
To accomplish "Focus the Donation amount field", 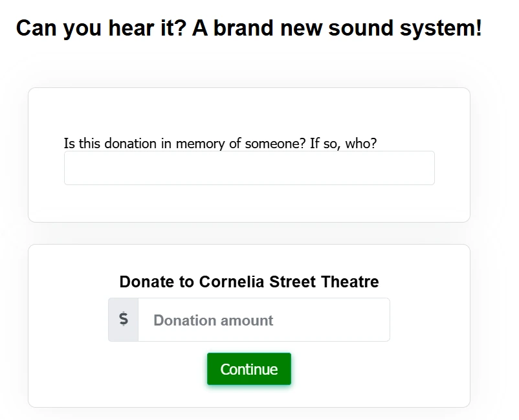I will coord(263,320).
